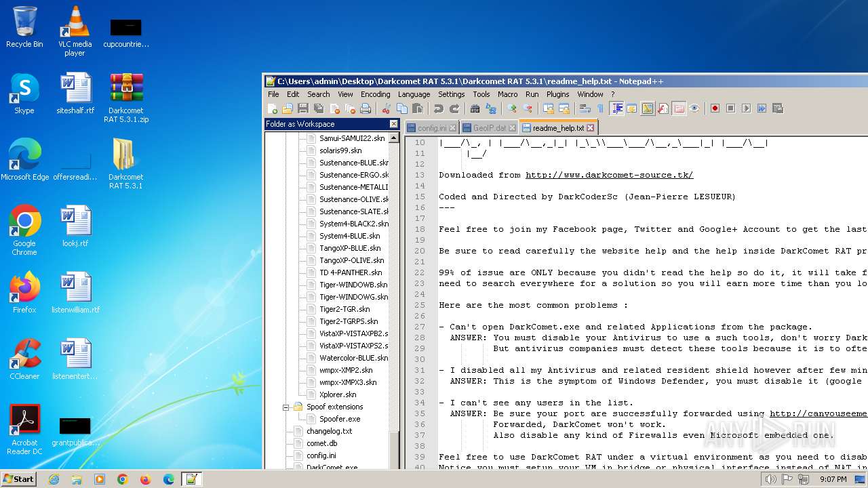The image size is (868, 488).
Task: Select comet.db in the folder tree
Action: (x=321, y=443)
